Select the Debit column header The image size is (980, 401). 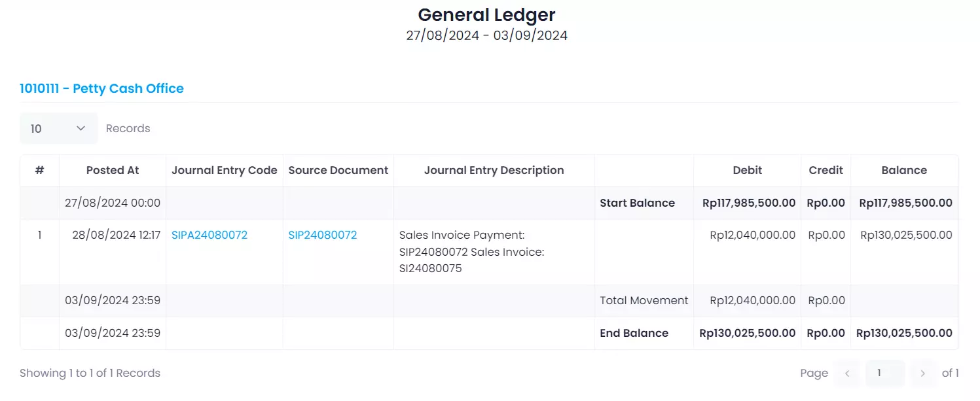pos(747,171)
